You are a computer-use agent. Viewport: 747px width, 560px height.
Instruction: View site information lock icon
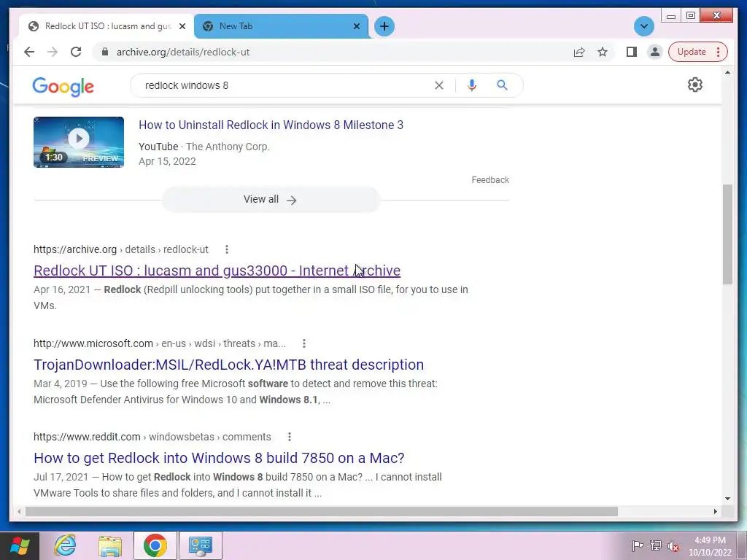tap(105, 52)
